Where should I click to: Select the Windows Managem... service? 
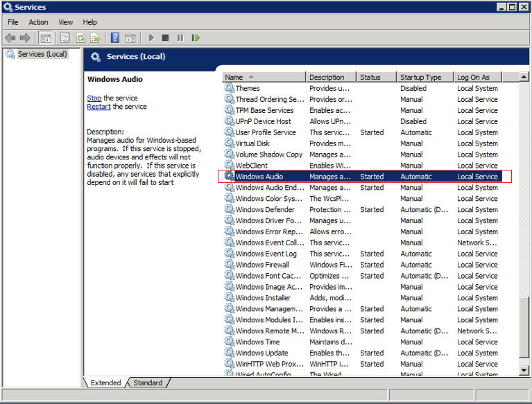[362, 309]
